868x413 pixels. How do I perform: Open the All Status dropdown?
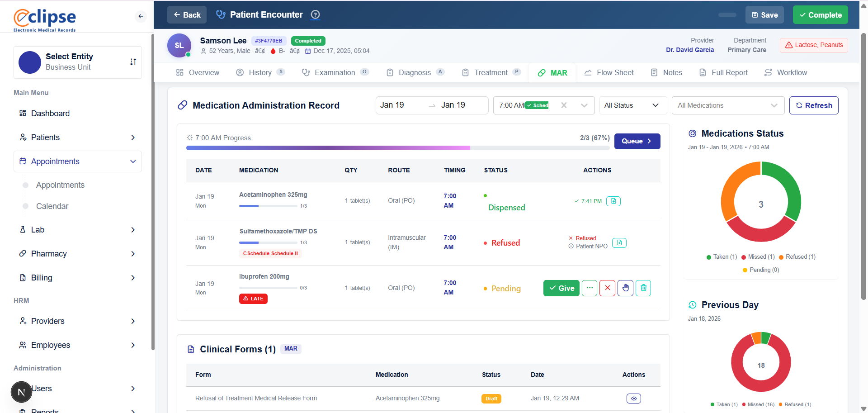tap(632, 105)
